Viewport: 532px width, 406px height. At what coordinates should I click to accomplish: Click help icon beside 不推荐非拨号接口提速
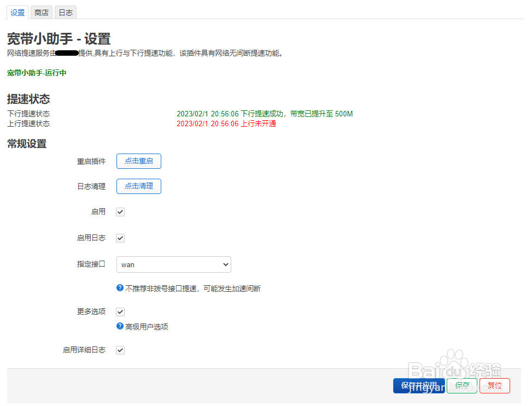click(x=120, y=288)
